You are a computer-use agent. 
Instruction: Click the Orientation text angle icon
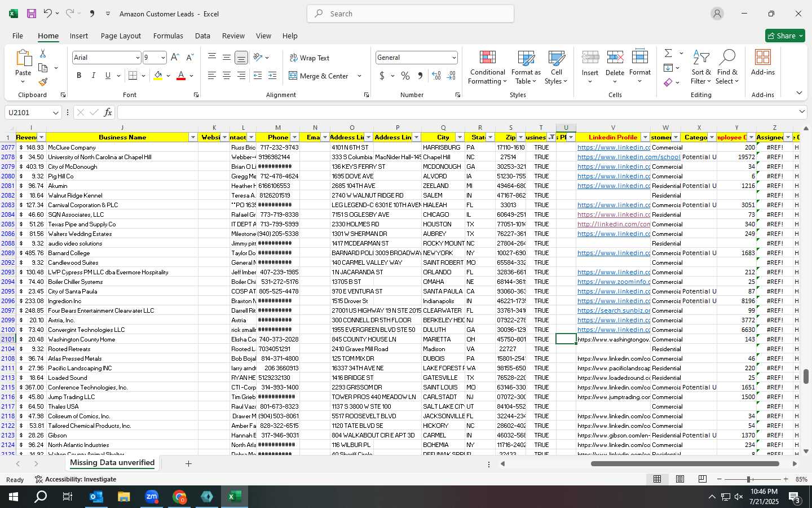click(258, 57)
